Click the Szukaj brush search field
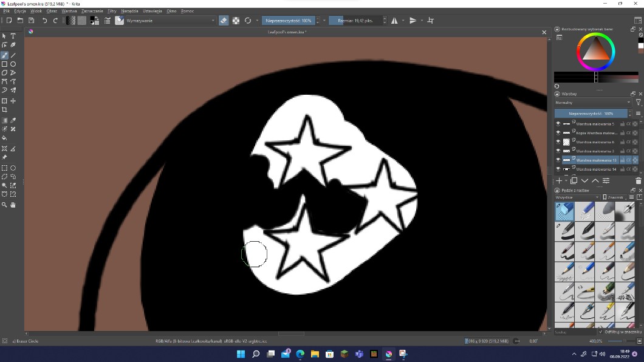Image resolution: width=644 pixels, height=362 pixels. click(574, 332)
